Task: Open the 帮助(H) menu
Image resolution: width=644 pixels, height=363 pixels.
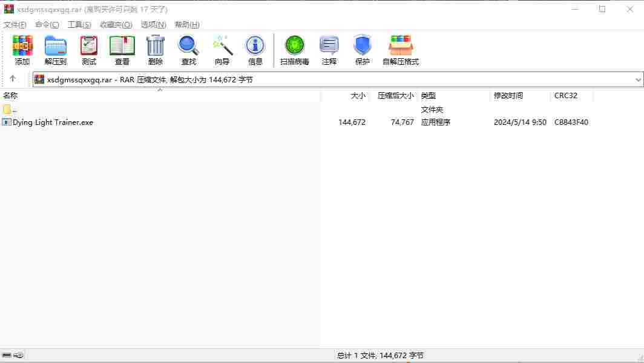Action: (x=187, y=25)
